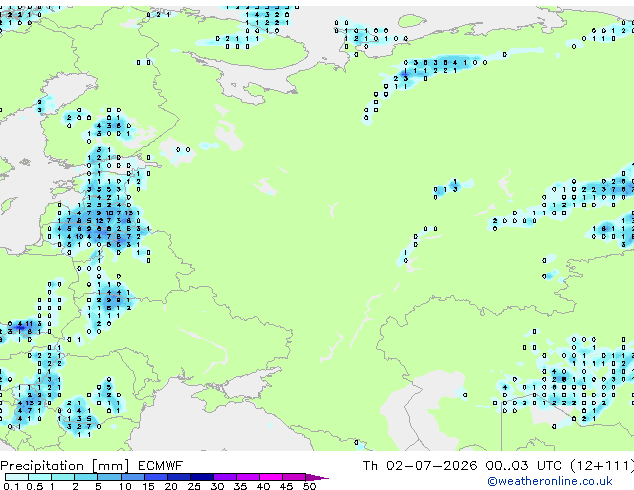
Task: Click the "40" legend scale label
Action: coord(263,486)
